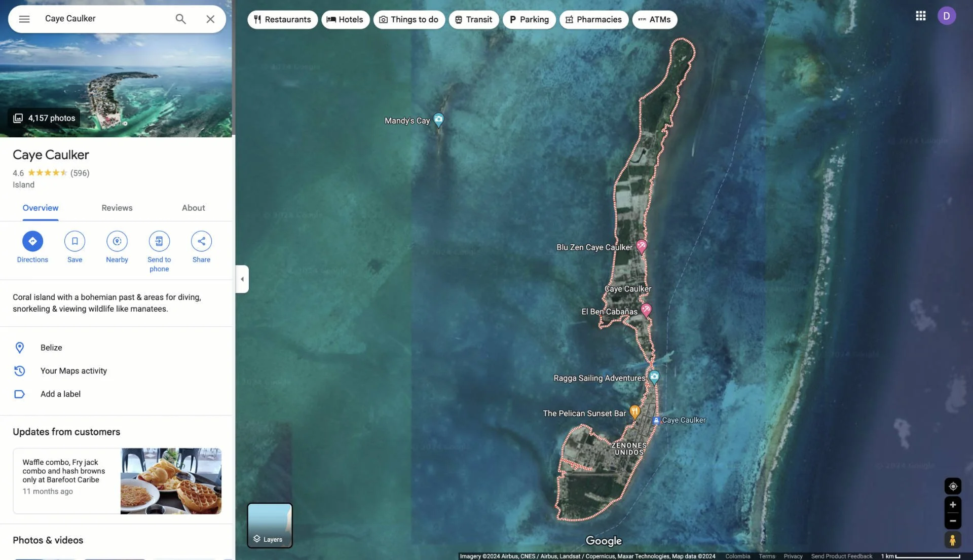
Task: Click The Pelican Sunset Bar label
Action: [584, 414]
